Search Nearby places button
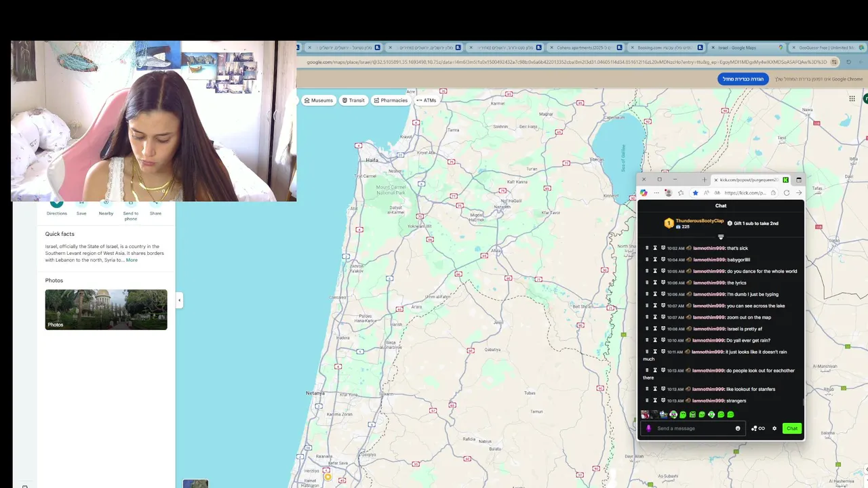The width and height of the screenshot is (868, 488). coord(106,208)
